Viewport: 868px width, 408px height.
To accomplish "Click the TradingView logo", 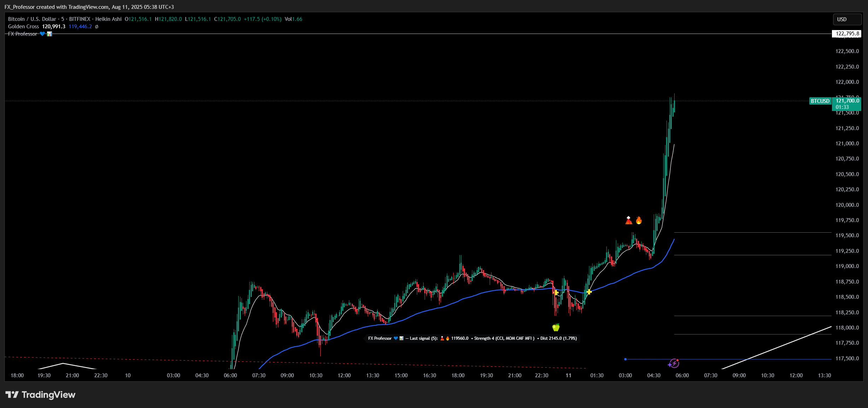I will coord(40,395).
